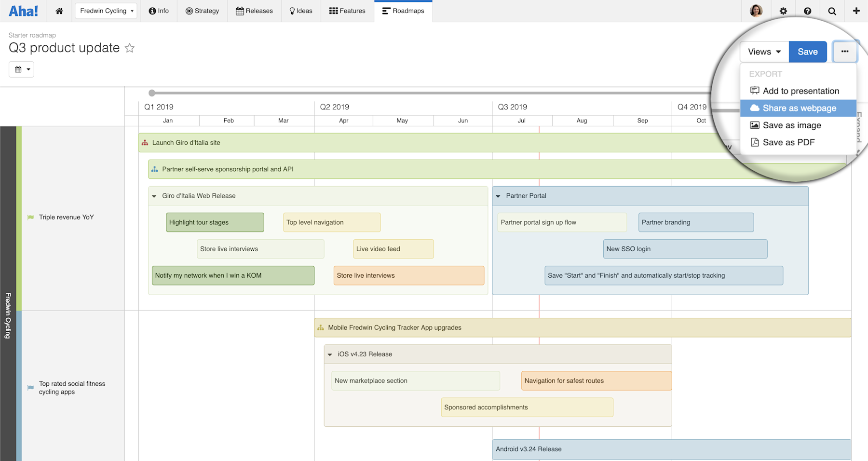Click the Aha! home icon
The image size is (868, 461).
[x=59, y=11]
